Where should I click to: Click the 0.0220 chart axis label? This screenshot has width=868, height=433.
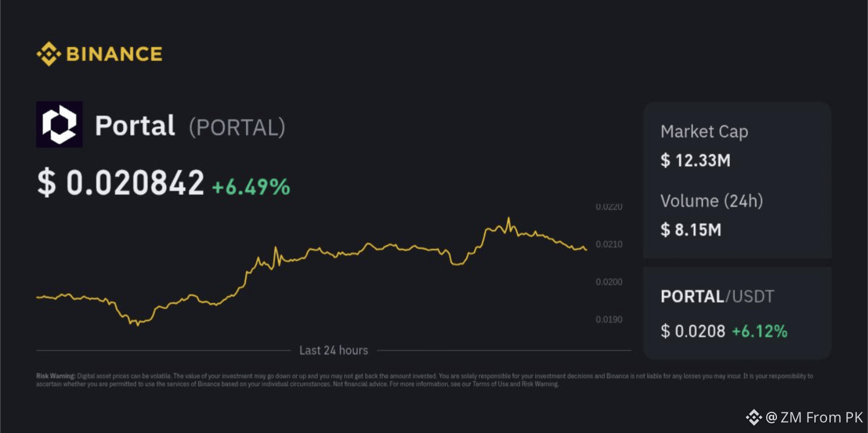609,207
